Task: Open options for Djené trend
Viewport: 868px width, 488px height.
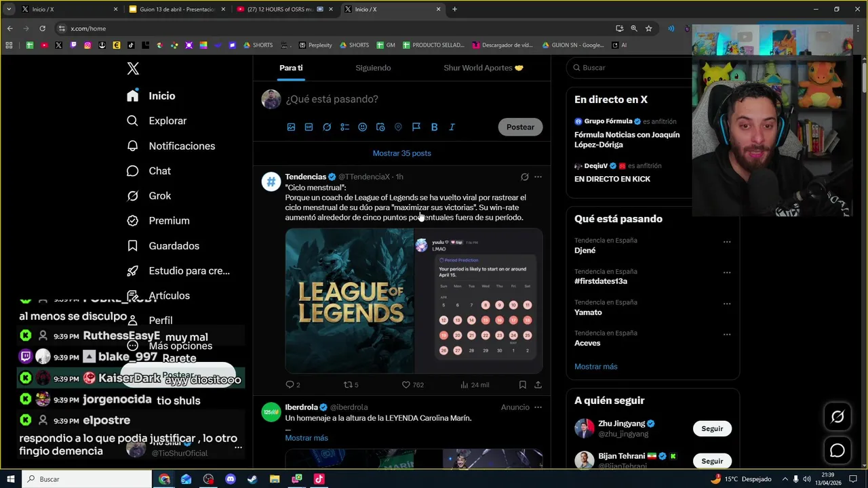Action: pyautogui.click(x=727, y=242)
